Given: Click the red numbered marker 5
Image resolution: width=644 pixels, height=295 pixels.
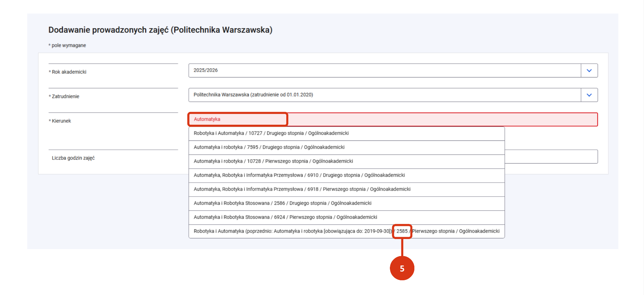Looking at the screenshot, I should click(x=402, y=268).
